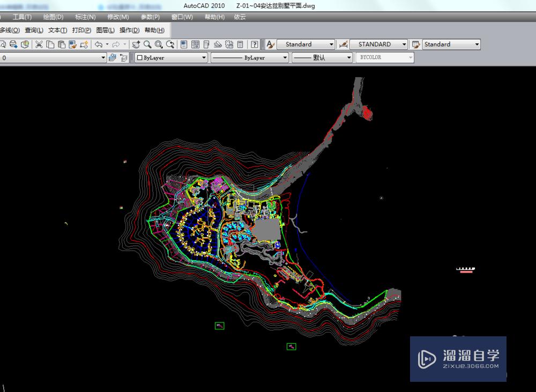536x392 pixels.
Task: Click the gray building block in drawing
Action: pos(266,230)
